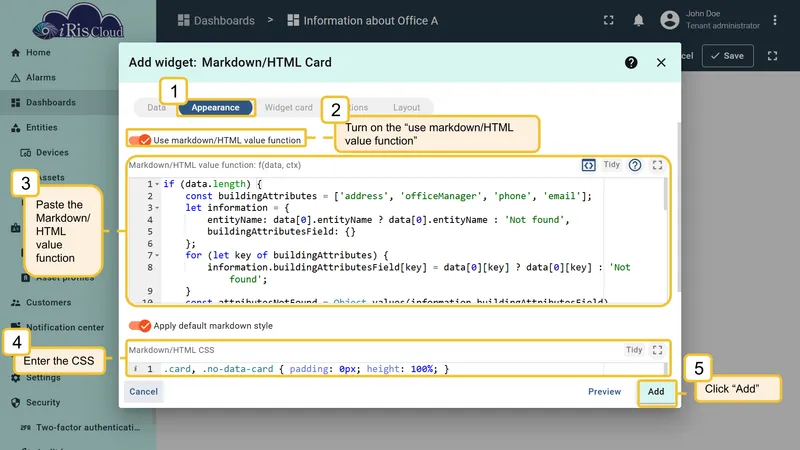Image resolution: width=800 pixels, height=450 pixels.
Task: Open the value function help icon
Action: click(x=635, y=165)
